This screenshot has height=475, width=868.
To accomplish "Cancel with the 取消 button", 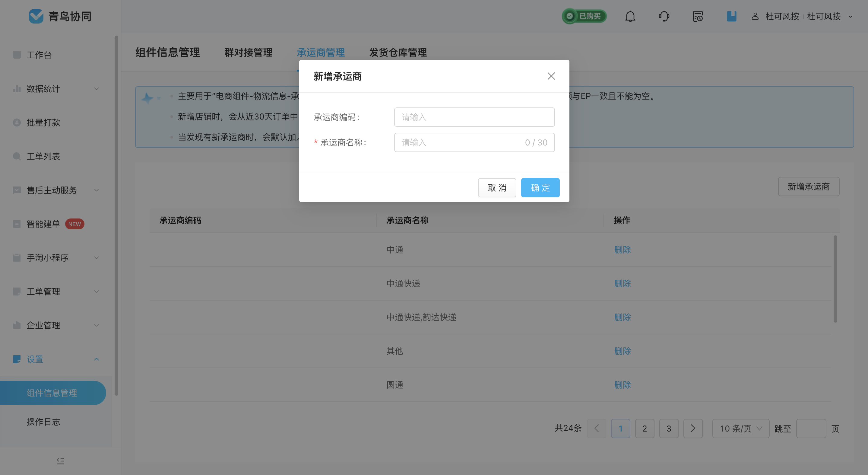I will [497, 188].
